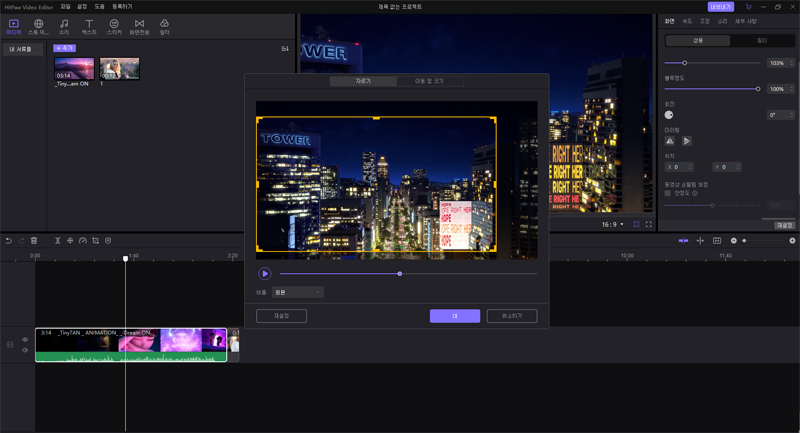Viewport: 800px width, 433px height.
Task: Click the crop dialog playback progress slider
Action: [408, 274]
